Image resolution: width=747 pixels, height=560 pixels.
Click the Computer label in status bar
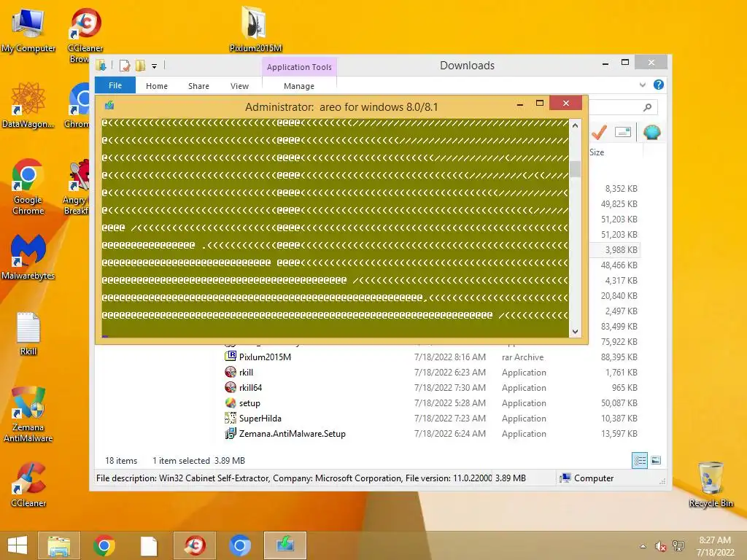coord(594,478)
